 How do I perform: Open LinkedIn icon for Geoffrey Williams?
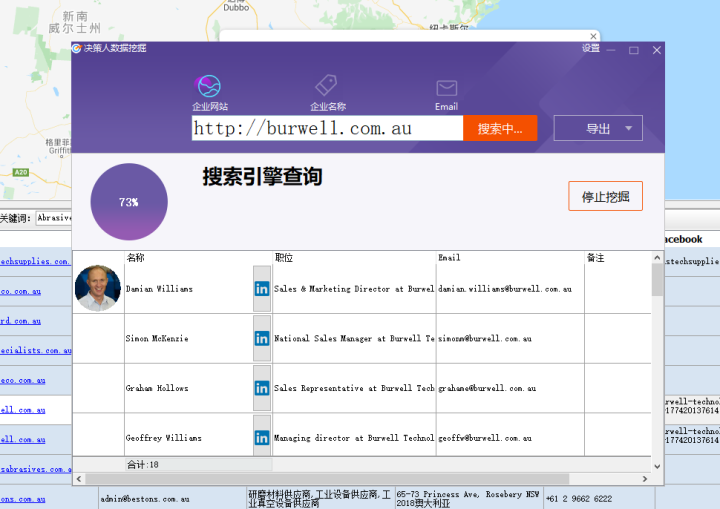pyautogui.click(x=262, y=437)
